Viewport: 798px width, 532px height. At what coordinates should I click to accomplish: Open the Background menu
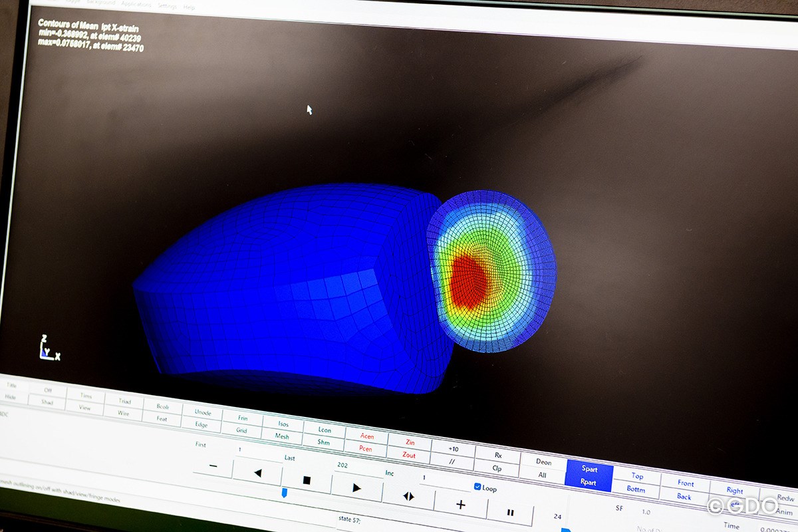coord(102,3)
